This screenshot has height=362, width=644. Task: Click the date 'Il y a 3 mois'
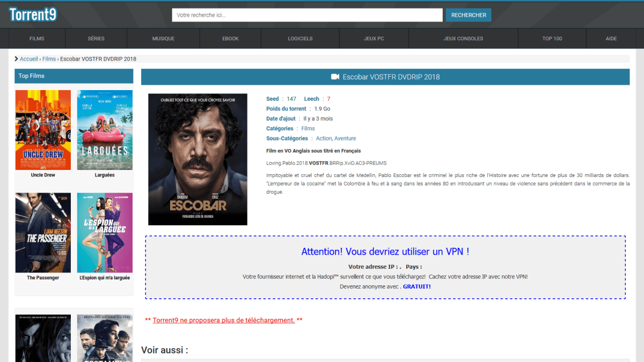[318, 119]
